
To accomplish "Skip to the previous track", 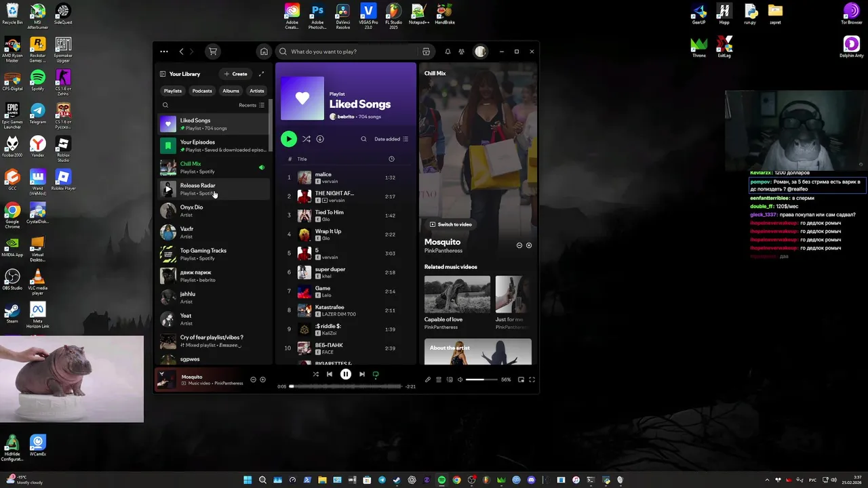I will coord(330,374).
